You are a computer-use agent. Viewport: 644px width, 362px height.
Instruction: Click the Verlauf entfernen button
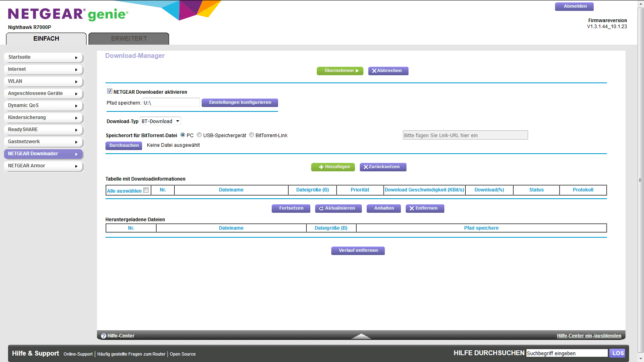(x=358, y=251)
